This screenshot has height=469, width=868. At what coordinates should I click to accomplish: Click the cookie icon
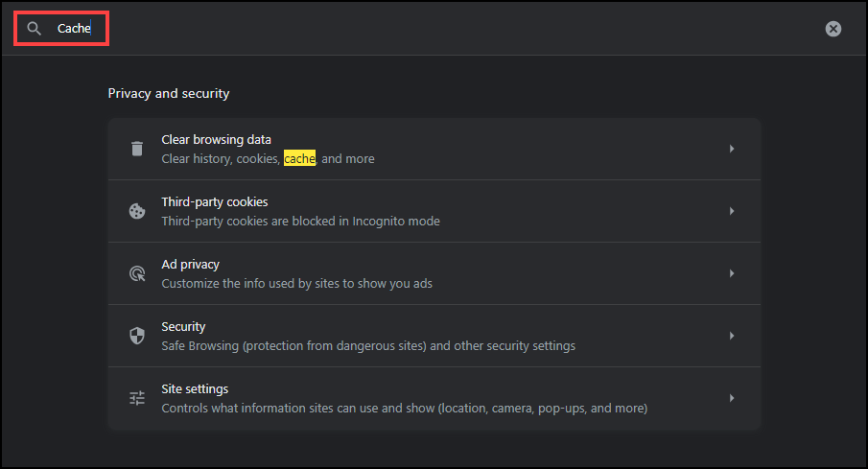click(137, 211)
